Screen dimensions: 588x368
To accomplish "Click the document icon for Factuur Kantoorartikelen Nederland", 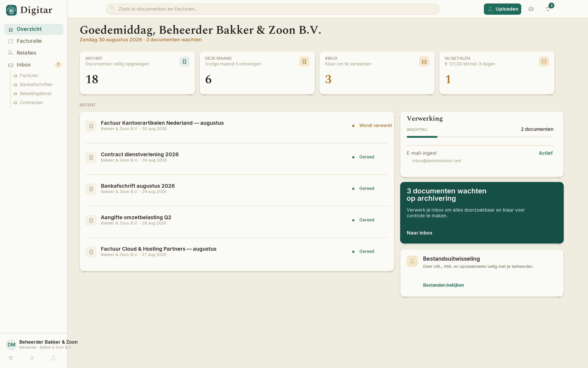I will point(91,126).
